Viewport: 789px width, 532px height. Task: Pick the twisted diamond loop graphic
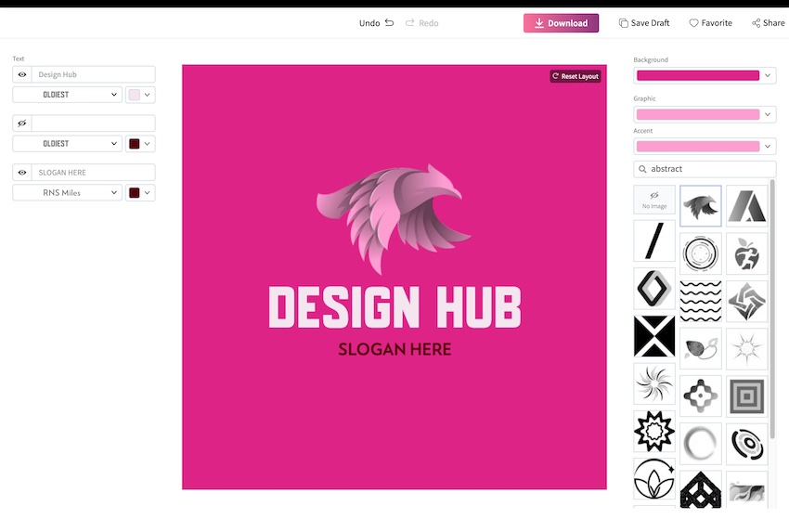(x=654, y=289)
